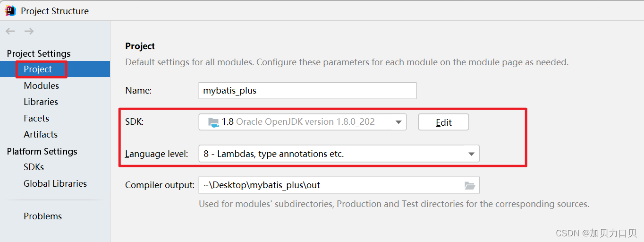The image size is (644, 242).
Task: Click the JDK folder icon in SDK field
Action: [213, 122]
